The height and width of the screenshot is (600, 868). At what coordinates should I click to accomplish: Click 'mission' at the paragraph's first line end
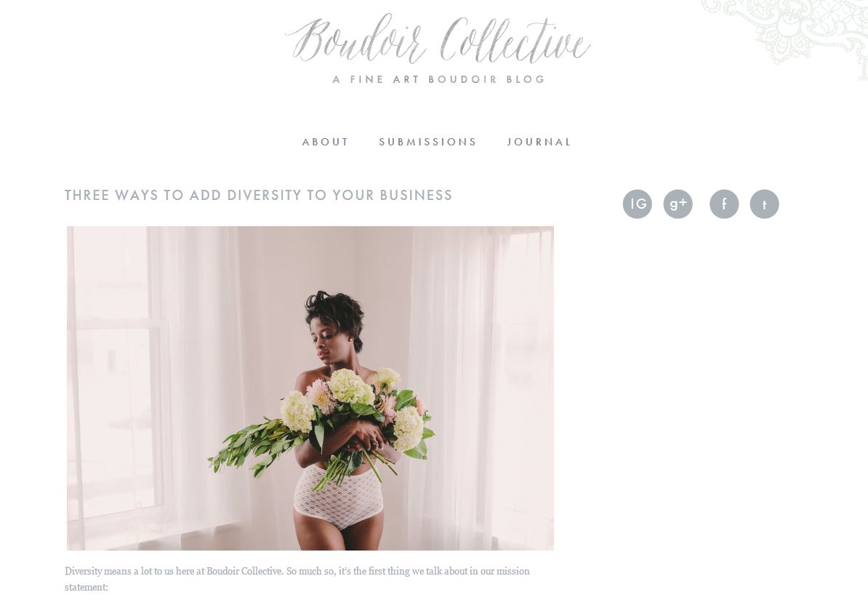click(x=513, y=571)
